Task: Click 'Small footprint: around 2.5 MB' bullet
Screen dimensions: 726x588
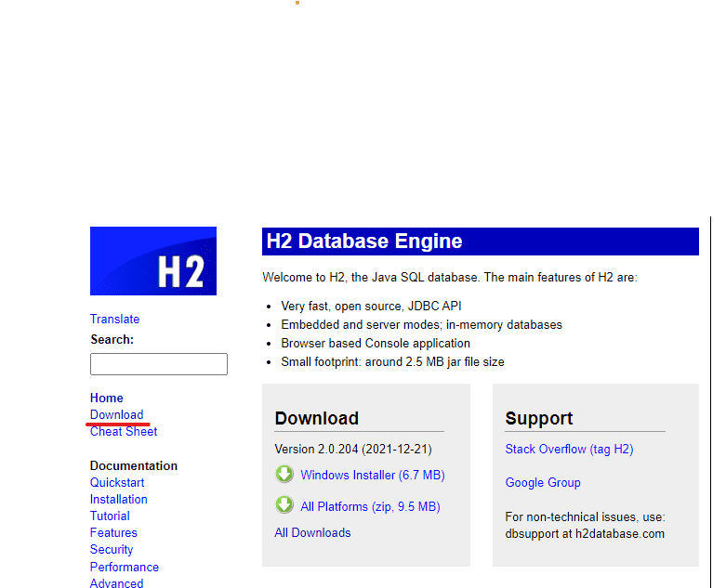Action: tap(392, 361)
